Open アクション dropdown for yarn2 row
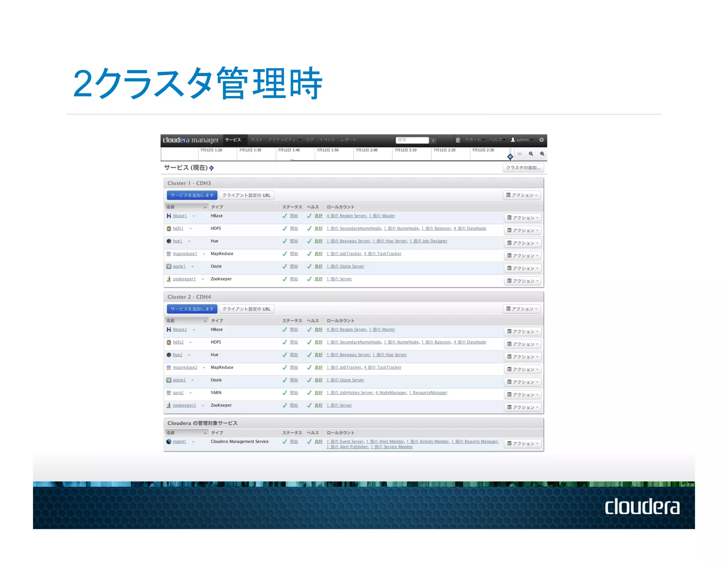 [522, 395]
